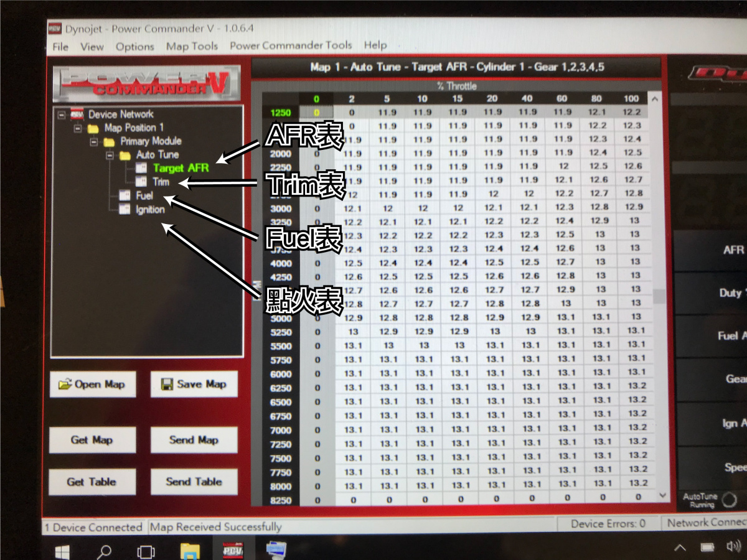Collapse the Map Position 1 node
This screenshot has height=560, width=747.
tap(78, 129)
